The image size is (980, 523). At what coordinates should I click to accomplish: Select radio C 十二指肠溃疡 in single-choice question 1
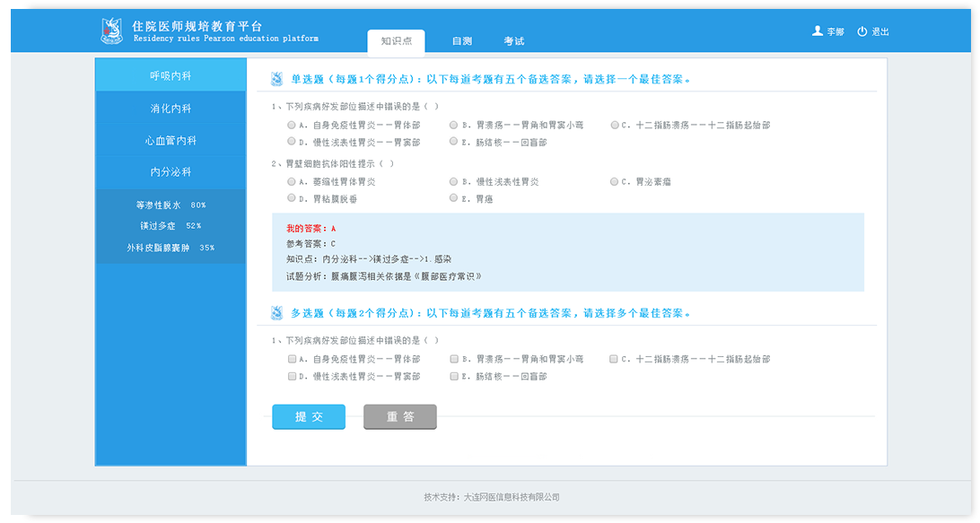tap(615, 125)
